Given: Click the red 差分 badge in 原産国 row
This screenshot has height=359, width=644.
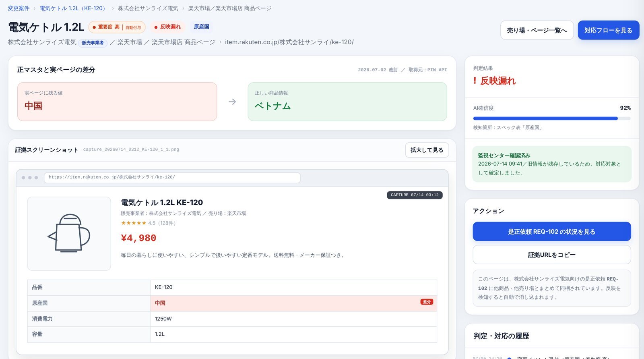Looking at the screenshot, I should [427, 302].
